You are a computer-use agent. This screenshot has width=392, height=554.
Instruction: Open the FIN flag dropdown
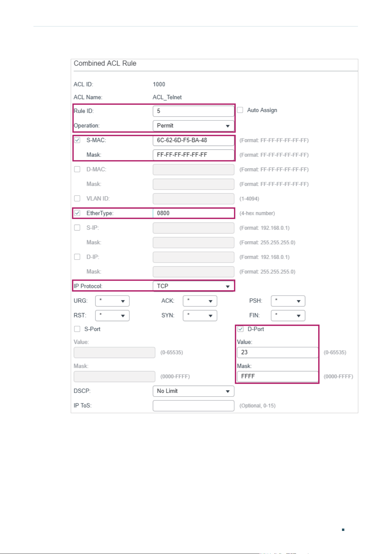click(288, 315)
